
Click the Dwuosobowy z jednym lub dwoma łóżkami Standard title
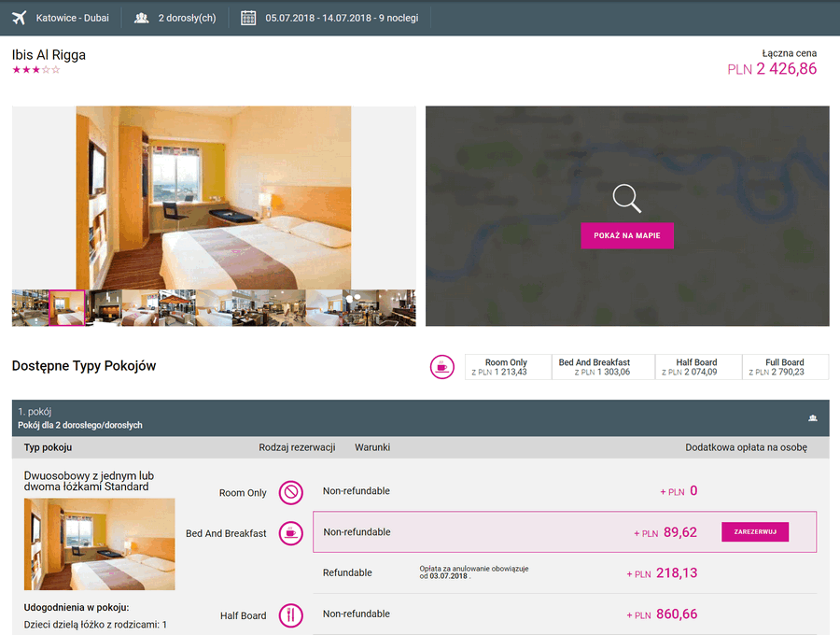(x=89, y=481)
